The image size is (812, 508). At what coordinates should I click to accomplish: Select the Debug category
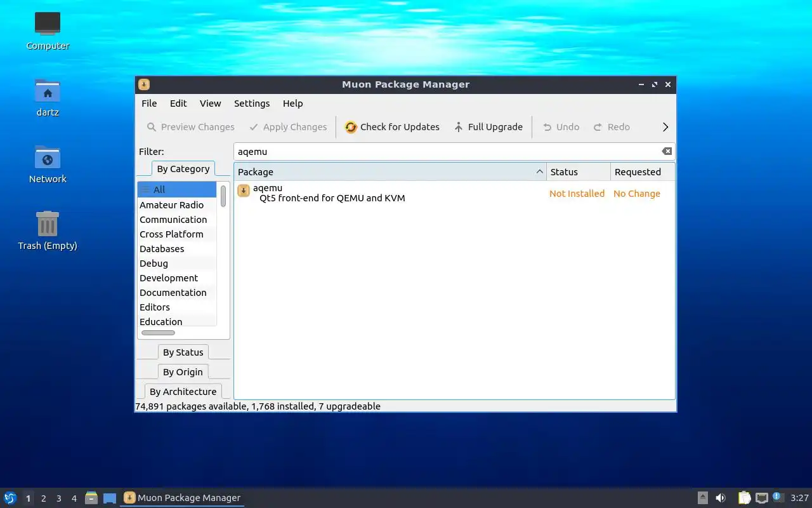[x=177, y=264]
